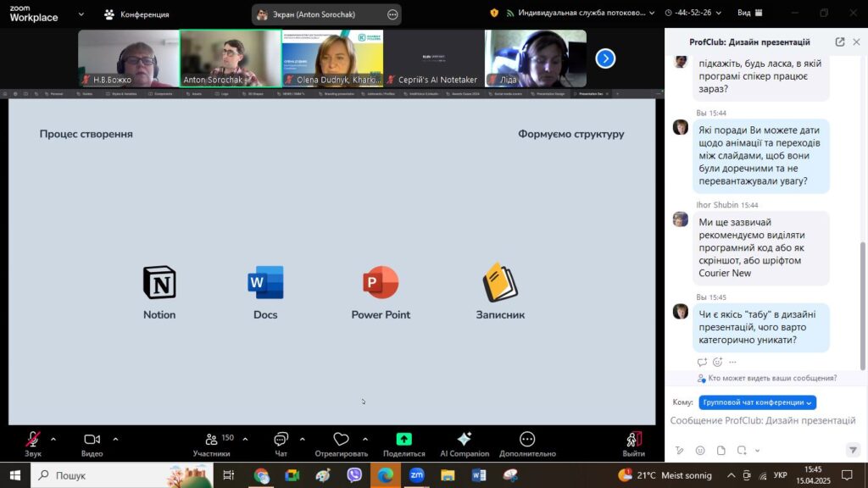This screenshot has height=488, width=868.
Task: Open chat text formatting options
Action: coord(679,451)
